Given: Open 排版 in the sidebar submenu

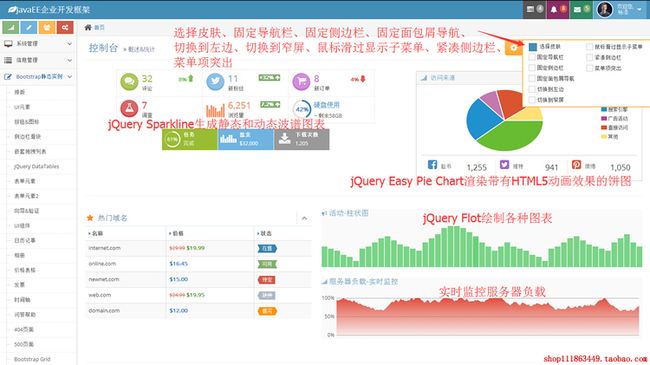Looking at the screenshot, I should pyautogui.click(x=19, y=92).
